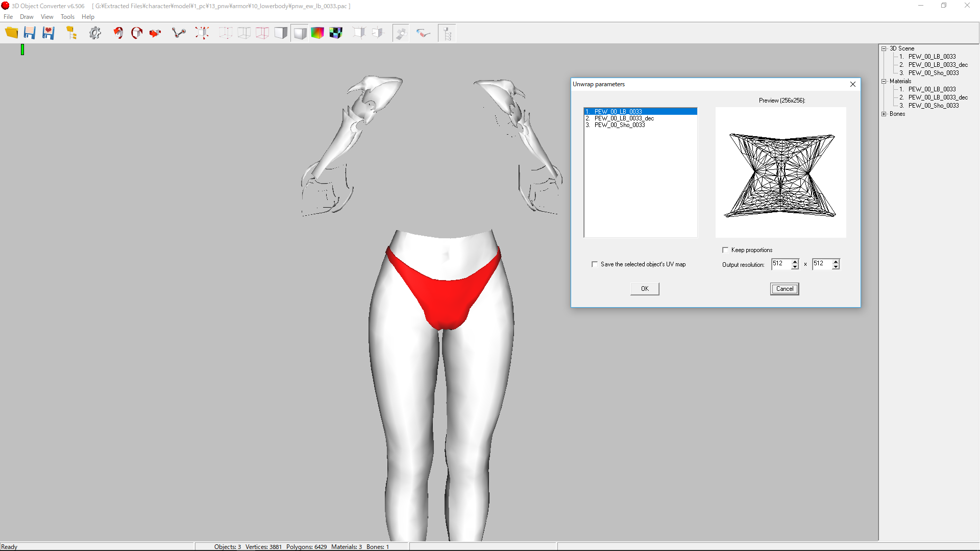
Task: Click the folder hierarchy tree icon
Action: click(71, 33)
